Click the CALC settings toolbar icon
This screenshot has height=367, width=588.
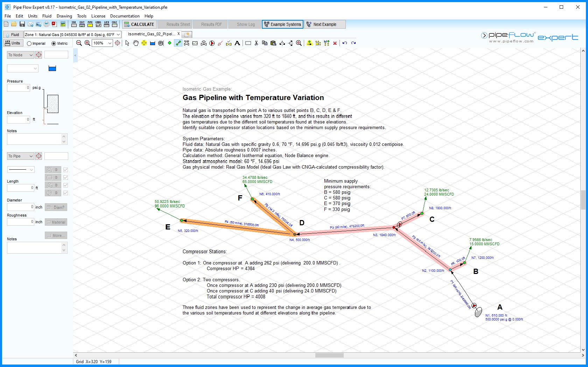click(114, 24)
